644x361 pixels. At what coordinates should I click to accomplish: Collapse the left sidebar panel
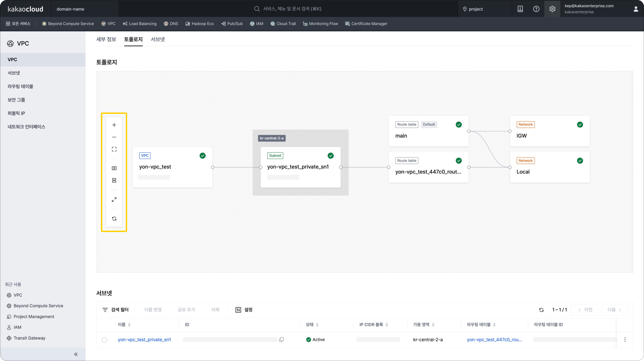76,354
